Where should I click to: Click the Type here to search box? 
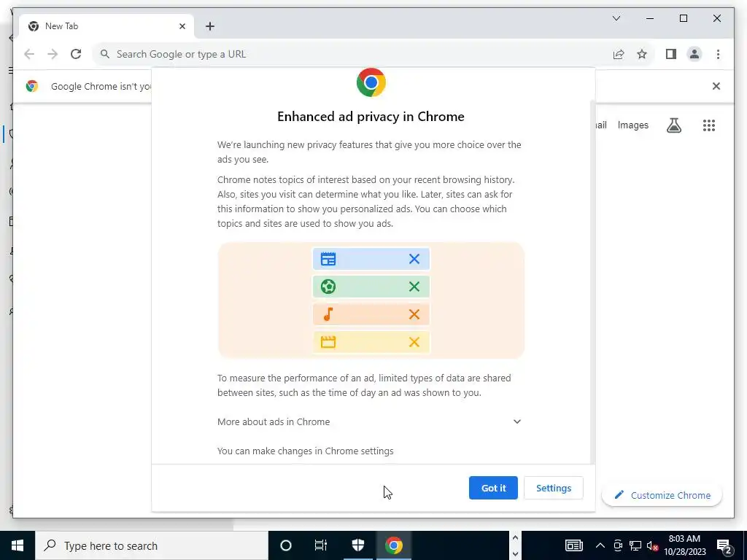[152, 545]
